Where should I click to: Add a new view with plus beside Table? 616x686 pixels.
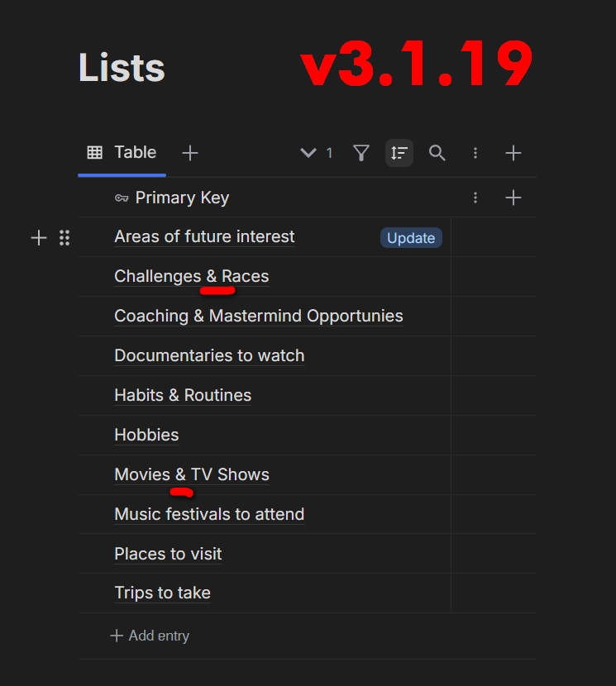click(x=190, y=153)
